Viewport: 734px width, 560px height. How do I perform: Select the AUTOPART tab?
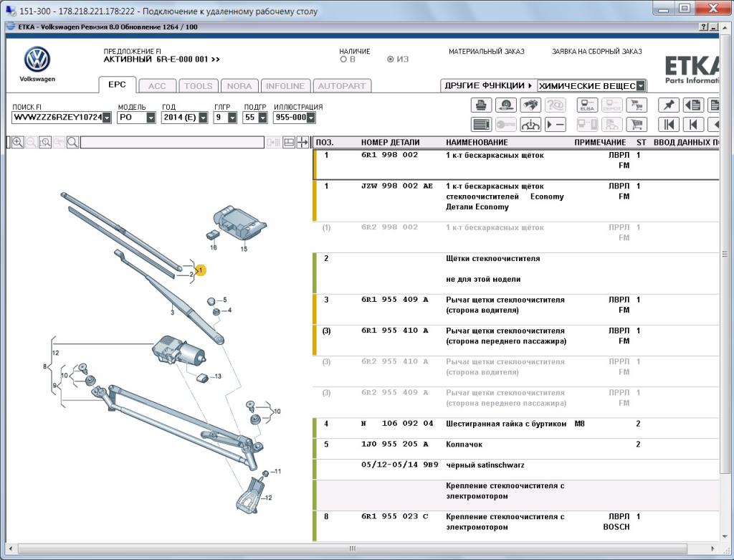tap(342, 86)
